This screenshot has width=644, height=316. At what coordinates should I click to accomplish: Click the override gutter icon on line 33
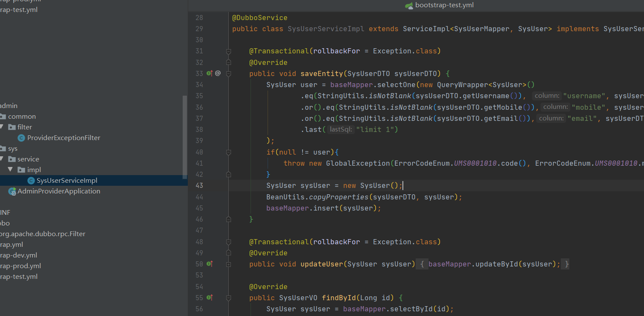coord(210,73)
